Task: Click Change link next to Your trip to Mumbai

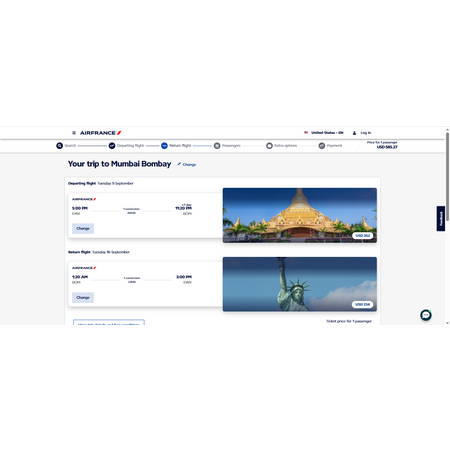Action: tap(189, 164)
